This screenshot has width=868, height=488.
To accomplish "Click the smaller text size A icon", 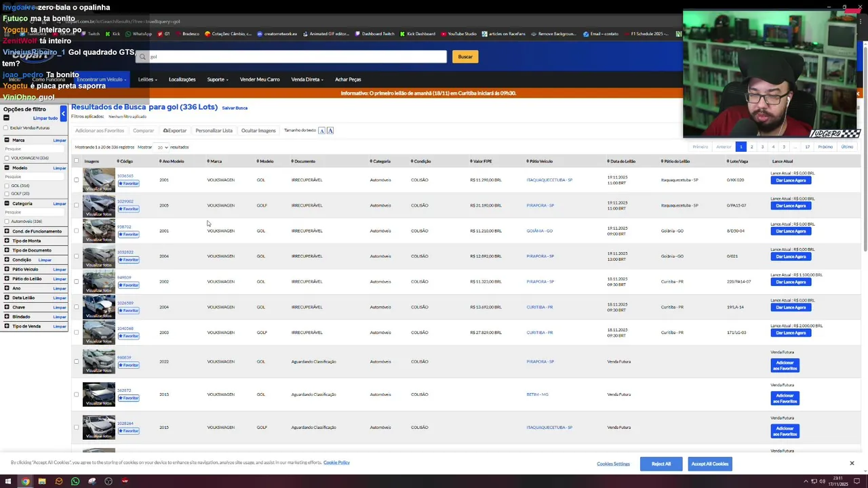I will (321, 130).
